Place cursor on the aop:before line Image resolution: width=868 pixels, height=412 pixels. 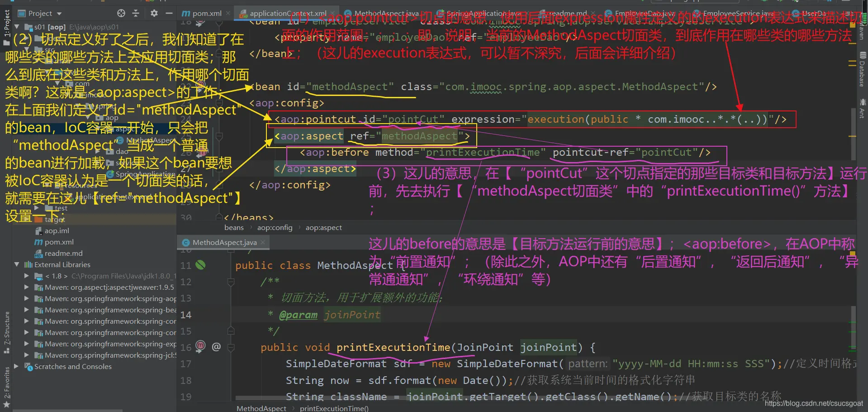[x=505, y=153]
